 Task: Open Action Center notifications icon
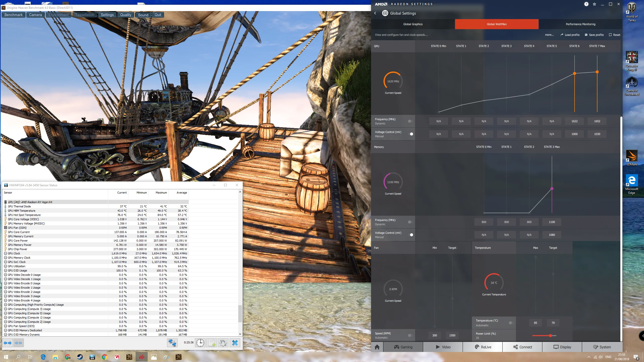pyautogui.click(x=636, y=357)
